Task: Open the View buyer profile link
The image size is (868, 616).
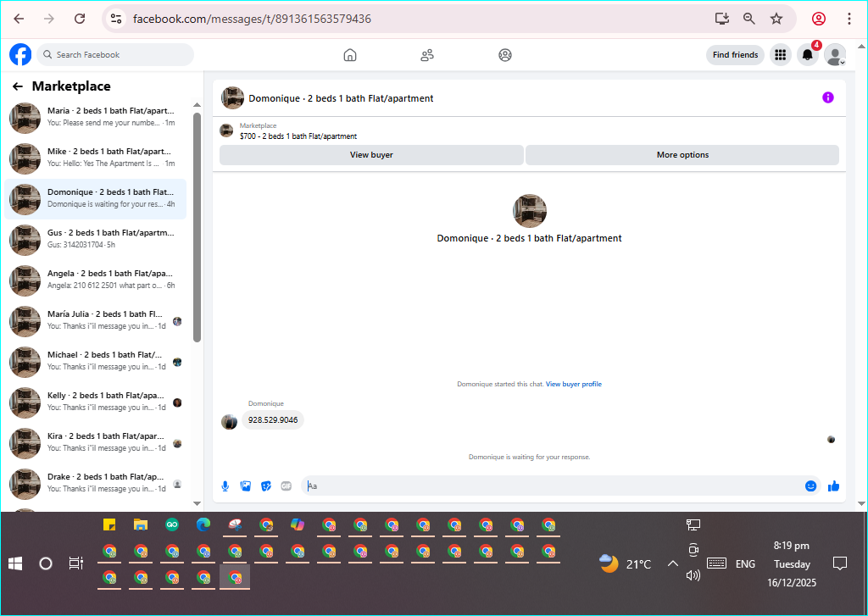Action: click(x=574, y=384)
